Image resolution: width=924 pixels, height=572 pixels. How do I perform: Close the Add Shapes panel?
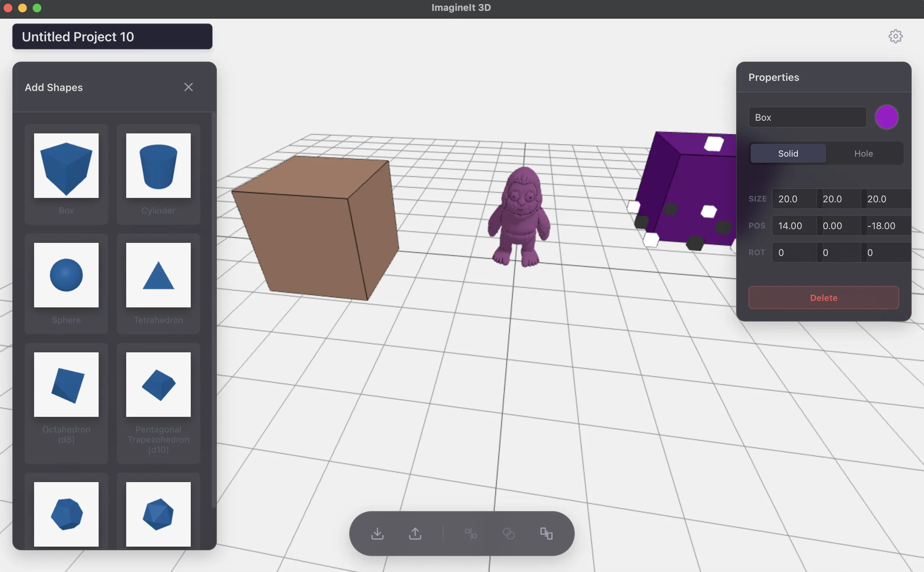[x=189, y=87]
